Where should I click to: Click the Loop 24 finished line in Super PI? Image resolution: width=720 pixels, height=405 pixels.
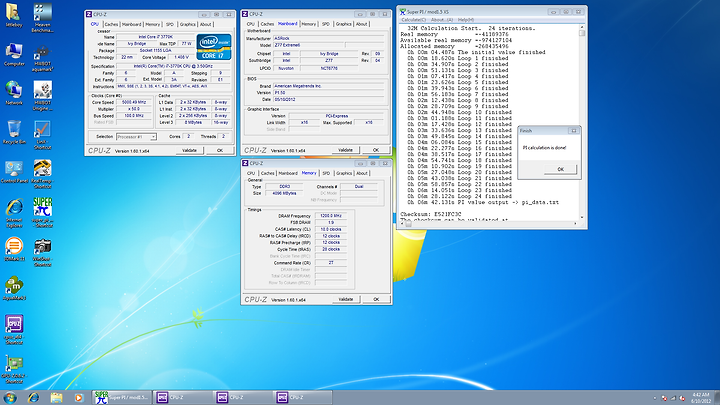459,196
